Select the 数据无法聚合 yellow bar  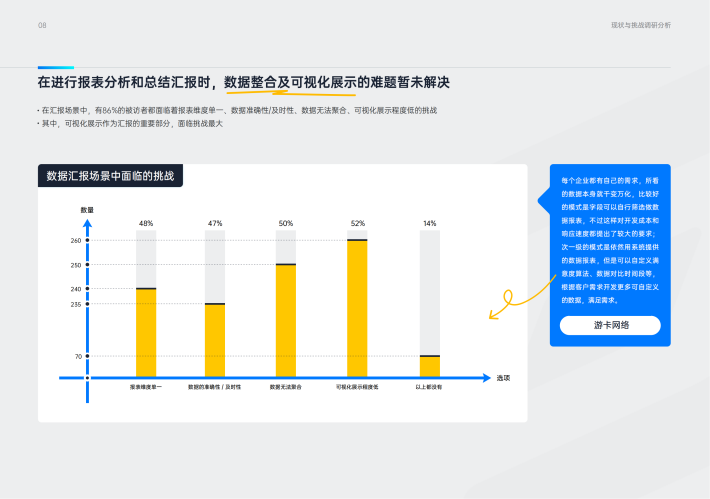pos(285,320)
